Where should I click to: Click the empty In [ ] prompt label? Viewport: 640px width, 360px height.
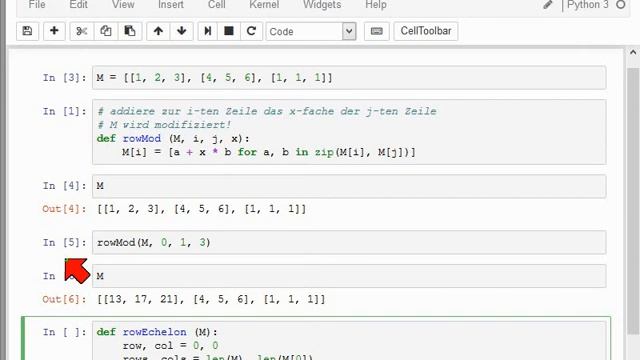click(64, 332)
